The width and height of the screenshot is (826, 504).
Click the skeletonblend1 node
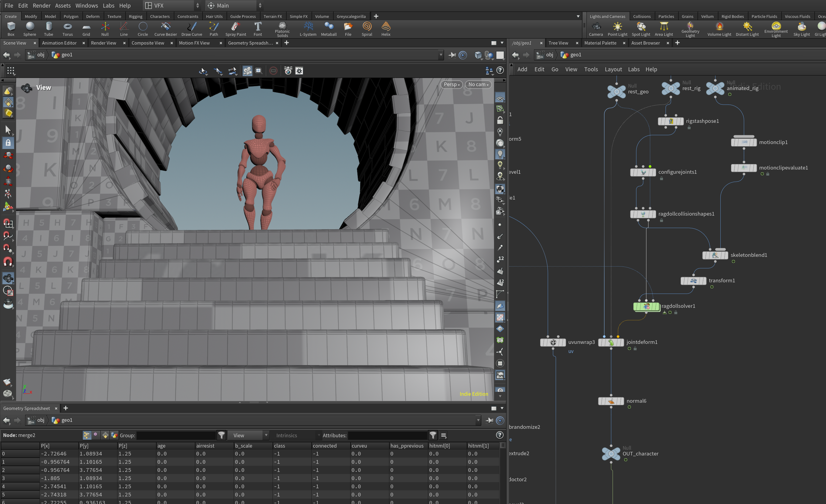click(x=715, y=255)
